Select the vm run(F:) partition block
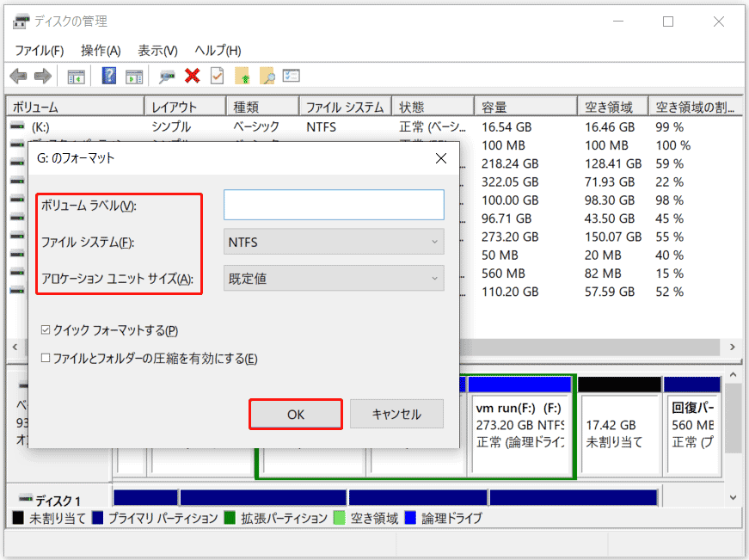Image resolution: width=749 pixels, height=560 pixels. (519, 426)
